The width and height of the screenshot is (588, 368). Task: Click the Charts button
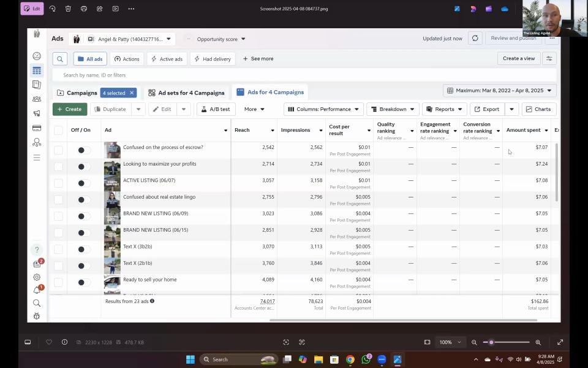[x=538, y=109]
